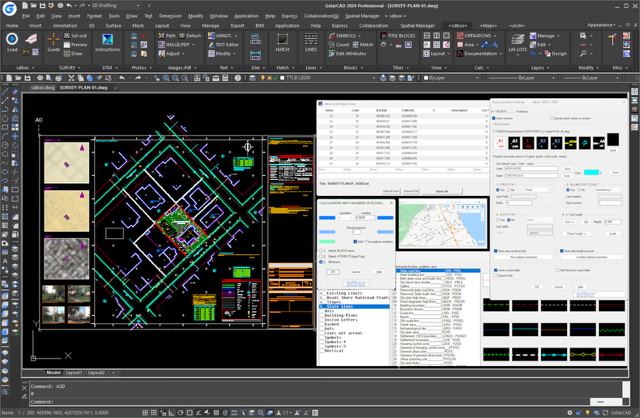Image resolution: width=640 pixels, height=418 pixels.
Task: Toggle Insert vertices checkbox in Area settings
Action: 494,118
